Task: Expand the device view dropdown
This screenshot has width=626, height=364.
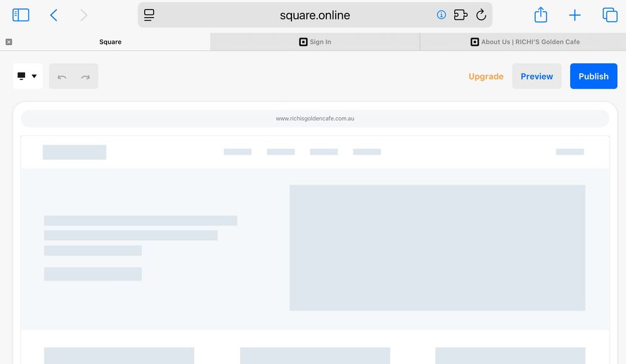Action: tap(28, 76)
